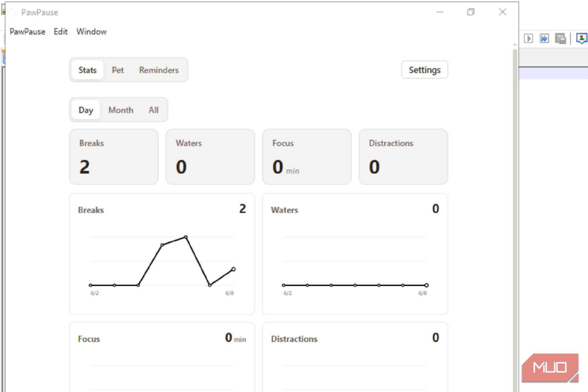Click the Distractions summary card
Screen dimensions: 588x392
(x=403, y=157)
